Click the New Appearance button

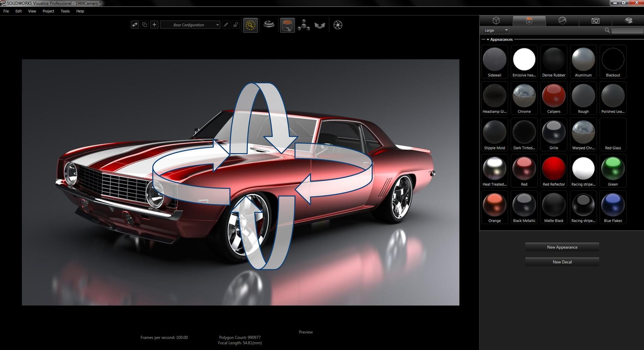[562, 247]
